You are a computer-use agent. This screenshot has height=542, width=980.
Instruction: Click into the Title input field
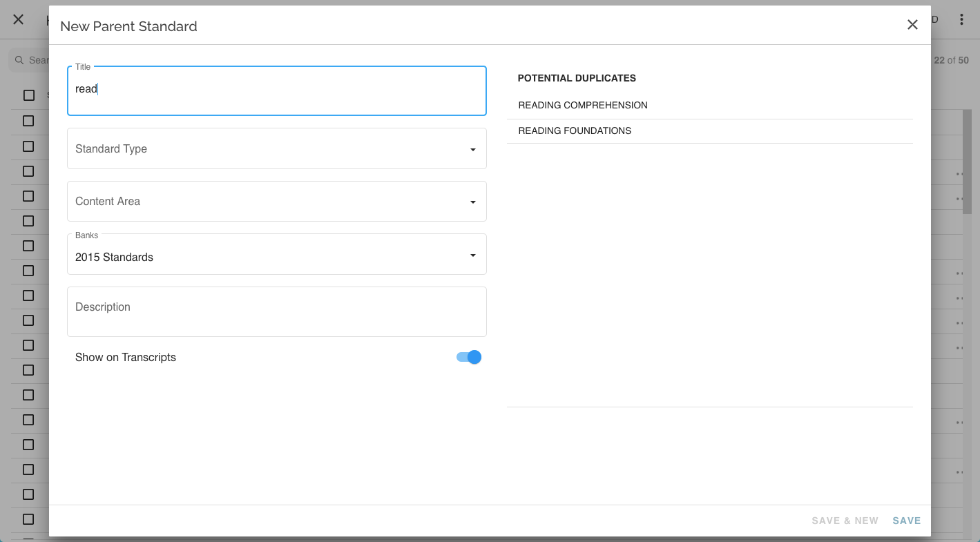tap(277, 90)
